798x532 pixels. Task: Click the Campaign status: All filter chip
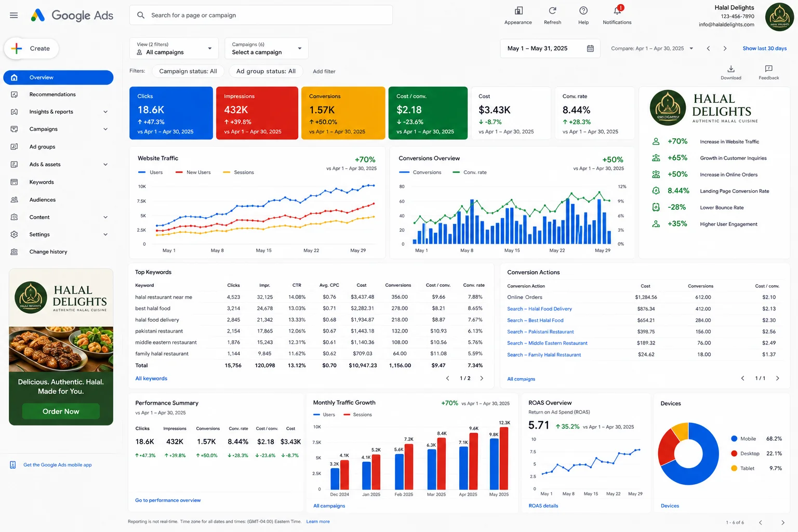pos(188,71)
